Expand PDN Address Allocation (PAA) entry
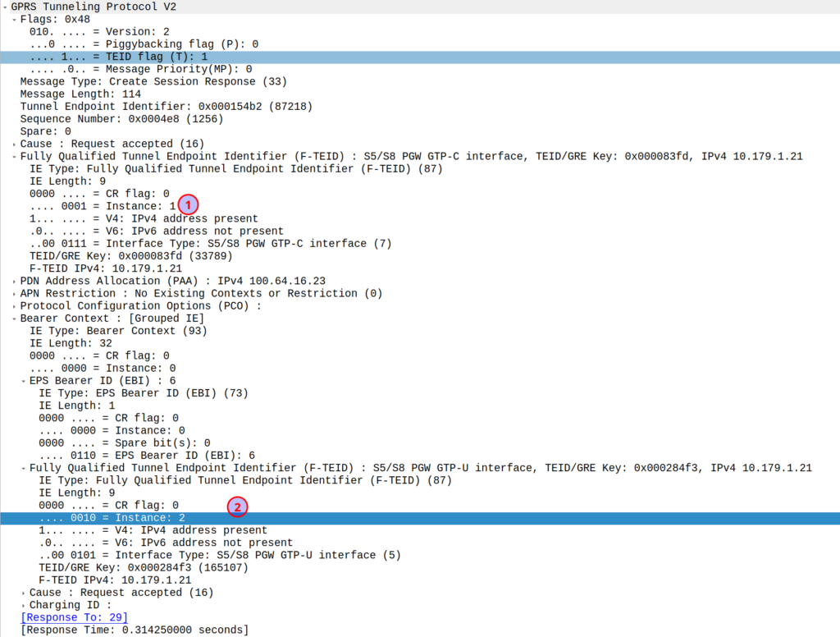The width and height of the screenshot is (840, 637). pos(14,281)
